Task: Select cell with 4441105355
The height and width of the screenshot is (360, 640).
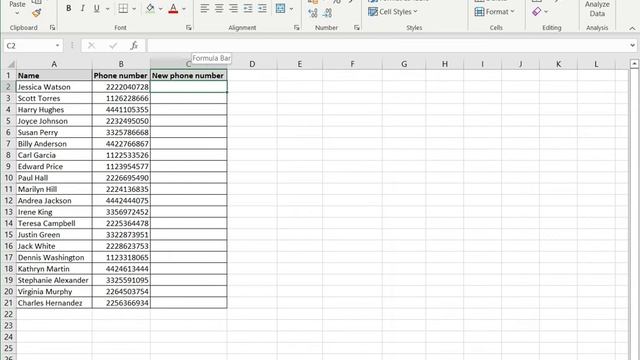Action: (121, 110)
